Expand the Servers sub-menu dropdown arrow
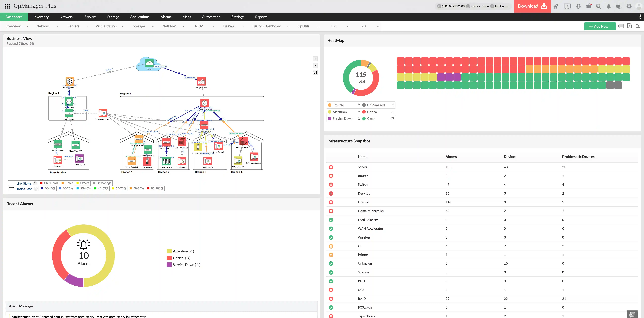This screenshot has height=318, width=644. pyautogui.click(x=87, y=26)
